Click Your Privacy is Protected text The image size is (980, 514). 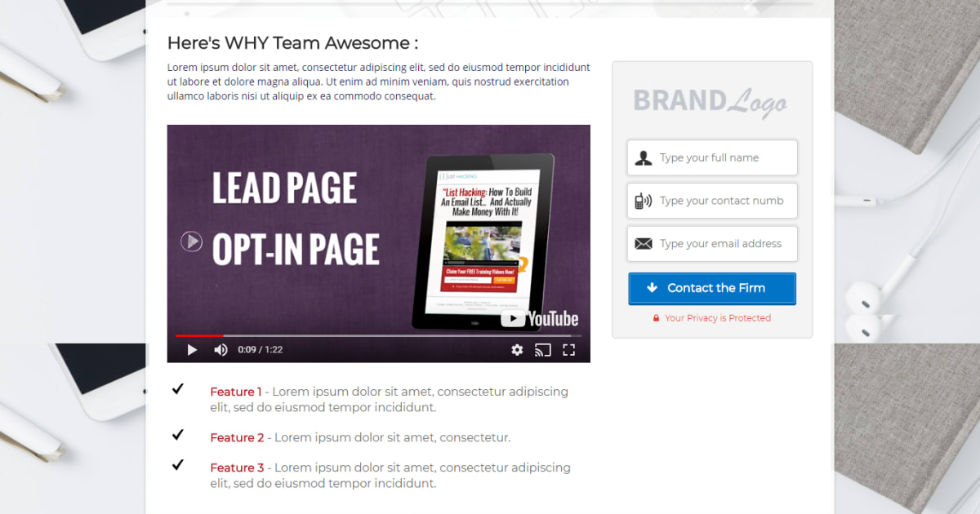pyautogui.click(x=718, y=318)
